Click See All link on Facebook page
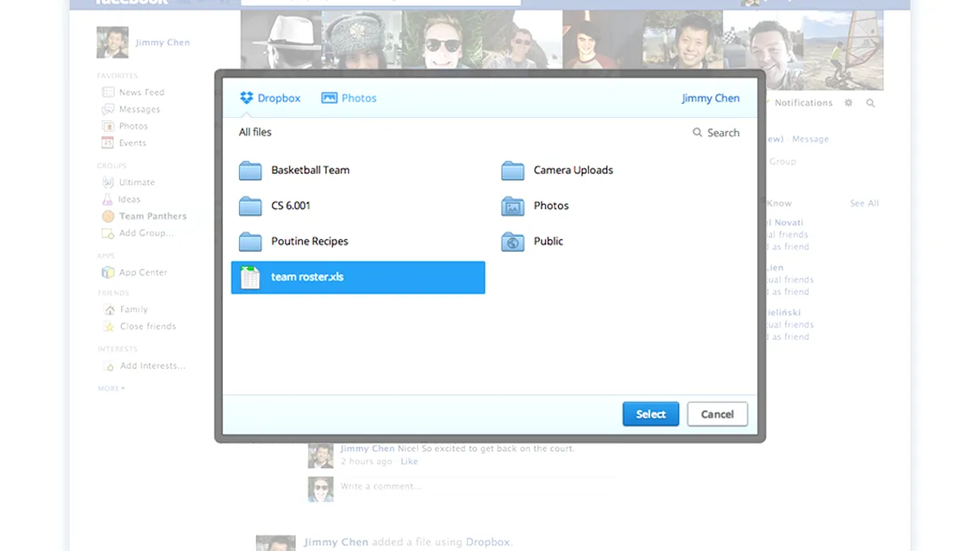Image resolution: width=980 pixels, height=551 pixels. tap(864, 204)
